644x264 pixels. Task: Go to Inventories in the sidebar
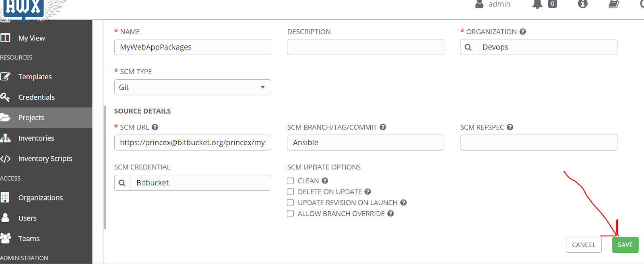(36, 138)
